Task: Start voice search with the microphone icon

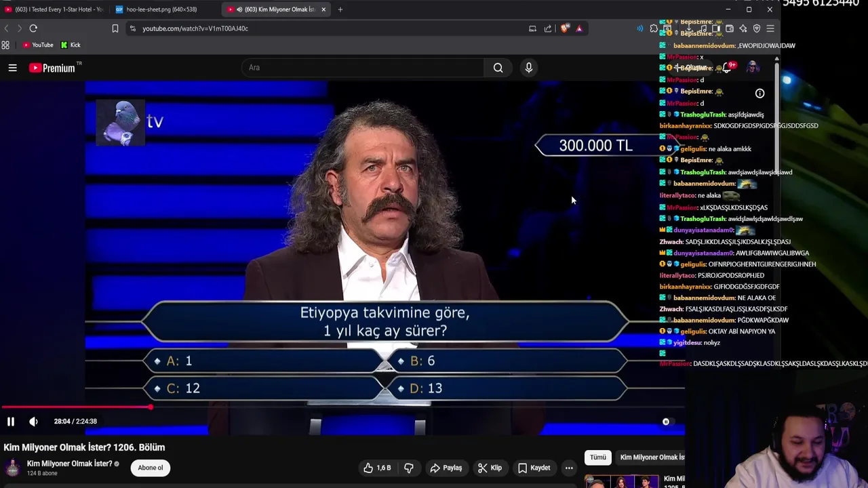Action: tap(529, 68)
